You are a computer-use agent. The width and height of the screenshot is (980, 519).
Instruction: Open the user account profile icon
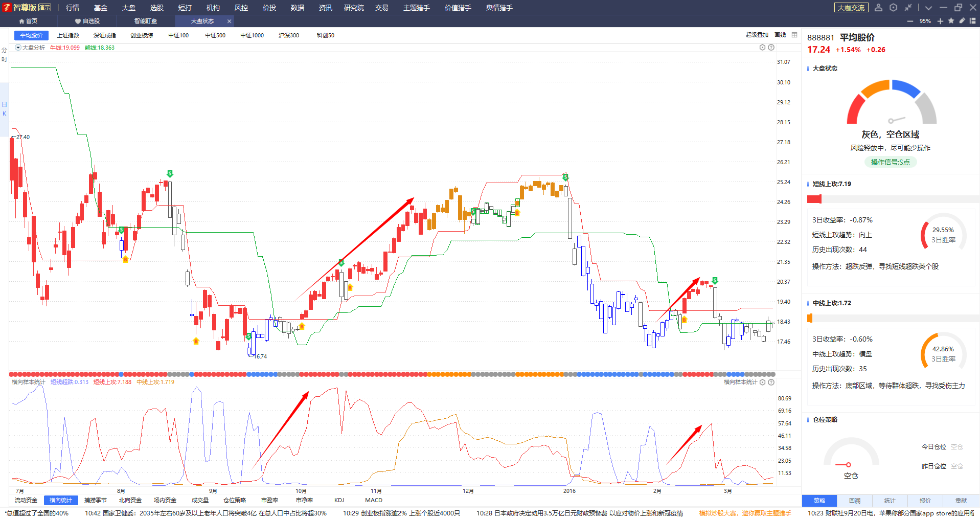tap(878, 7)
